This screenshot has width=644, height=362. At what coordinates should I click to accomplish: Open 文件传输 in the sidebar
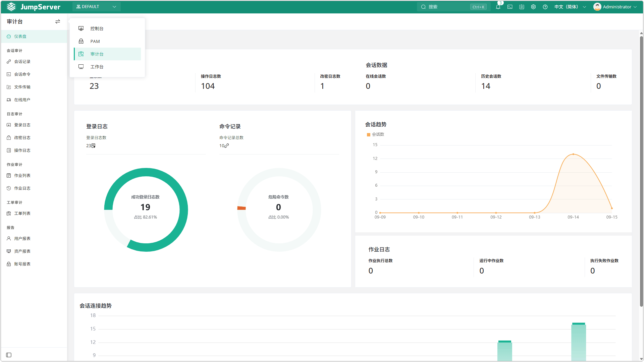coord(34,87)
